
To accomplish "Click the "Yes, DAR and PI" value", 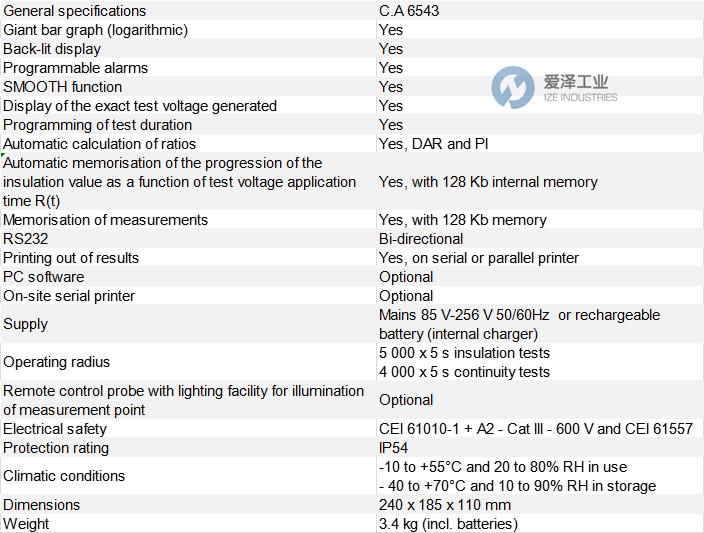I will pyautogui.click(x=433, y=144).
